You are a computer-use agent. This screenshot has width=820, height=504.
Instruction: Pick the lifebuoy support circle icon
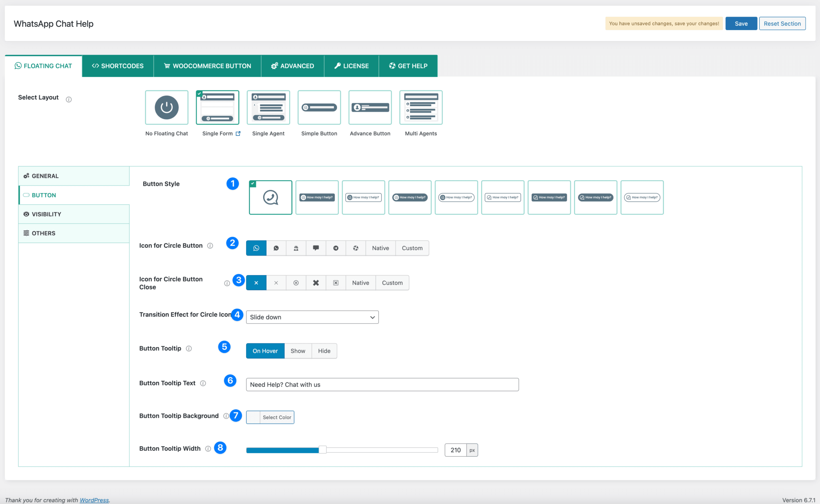coord(356,248)
